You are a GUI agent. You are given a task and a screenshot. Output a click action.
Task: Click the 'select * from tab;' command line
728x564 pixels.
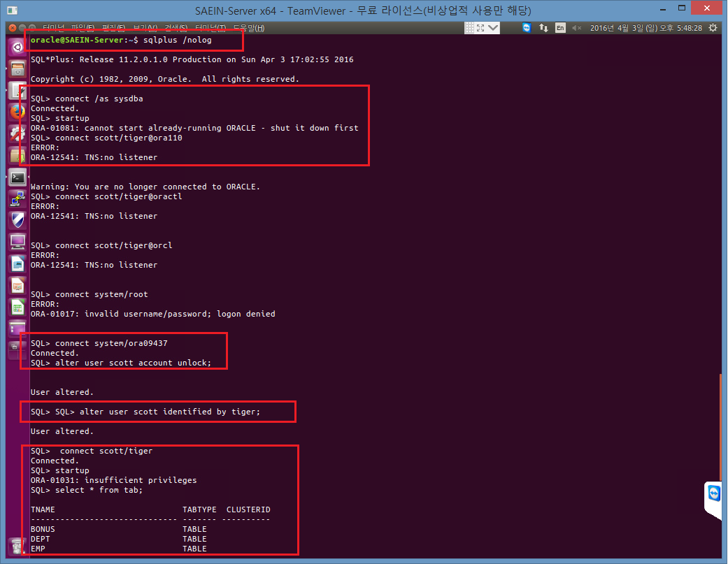click(x=86, y=490)
